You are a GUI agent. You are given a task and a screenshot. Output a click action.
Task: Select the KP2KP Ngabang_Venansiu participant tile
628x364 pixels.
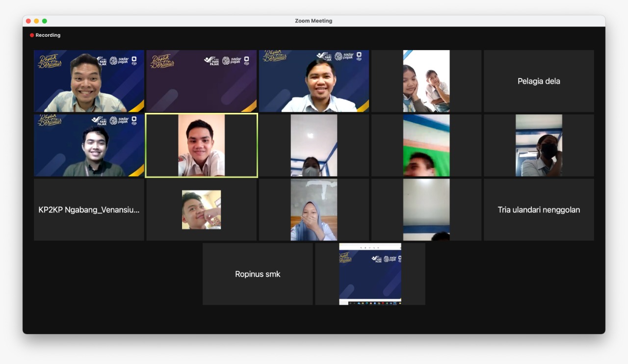click(89, 209)
